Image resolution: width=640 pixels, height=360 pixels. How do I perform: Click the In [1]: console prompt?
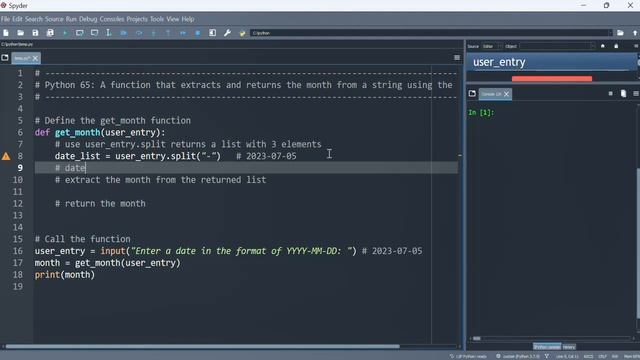(x=481, y=112)
